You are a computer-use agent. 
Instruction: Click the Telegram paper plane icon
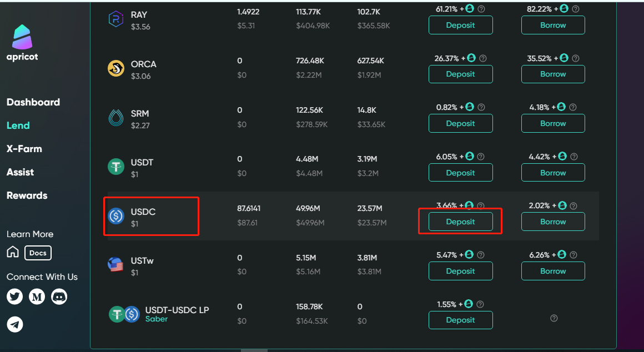pyautogui.click(x=15, y=324)
